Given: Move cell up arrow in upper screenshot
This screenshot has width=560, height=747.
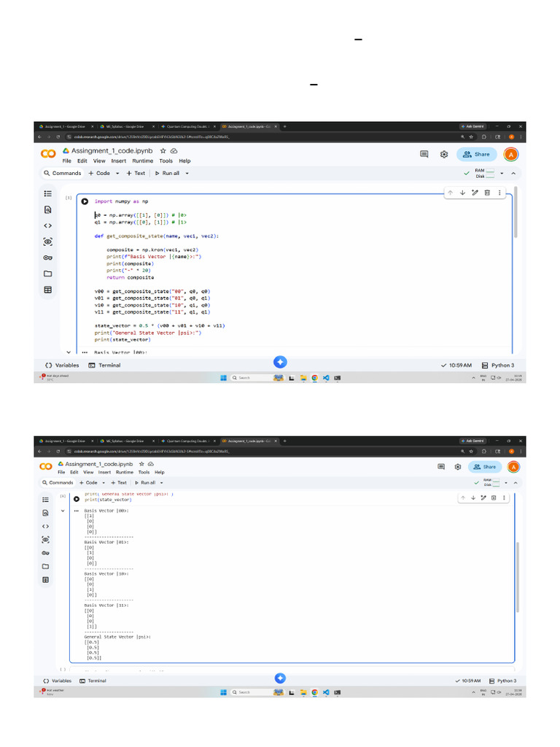Looking at the screenshot, I should pos(450,193).
